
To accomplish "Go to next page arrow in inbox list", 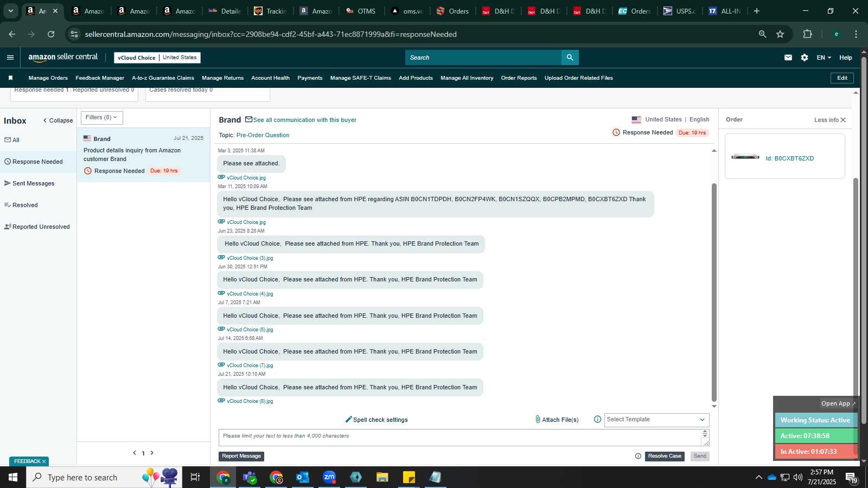I will coord(152,453).
